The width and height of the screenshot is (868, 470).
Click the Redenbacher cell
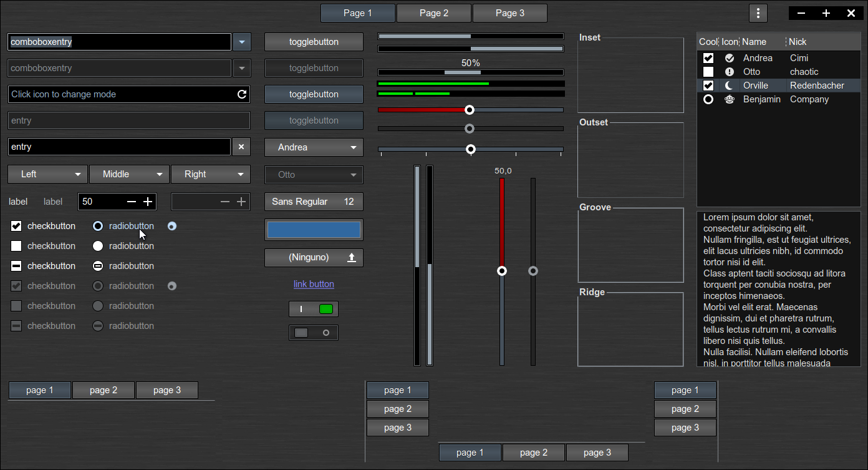tap(817, 86)
